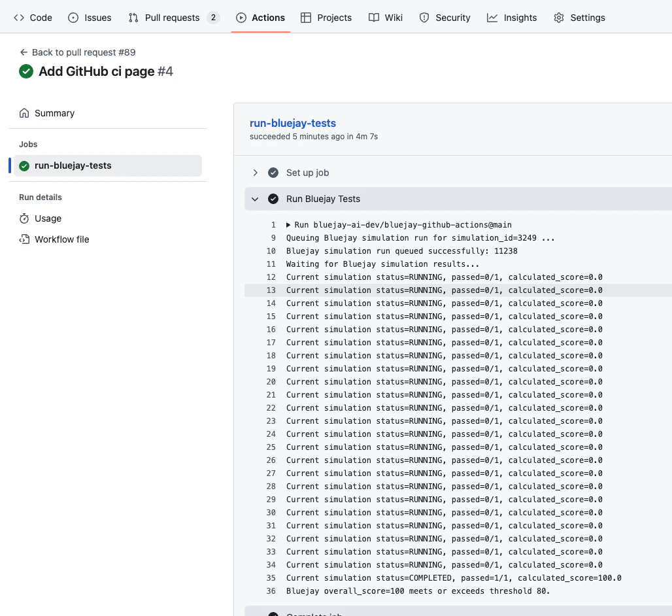Select the Actions play icon
The width and height of the screenshot is (672, 616).
pos(241,18)
